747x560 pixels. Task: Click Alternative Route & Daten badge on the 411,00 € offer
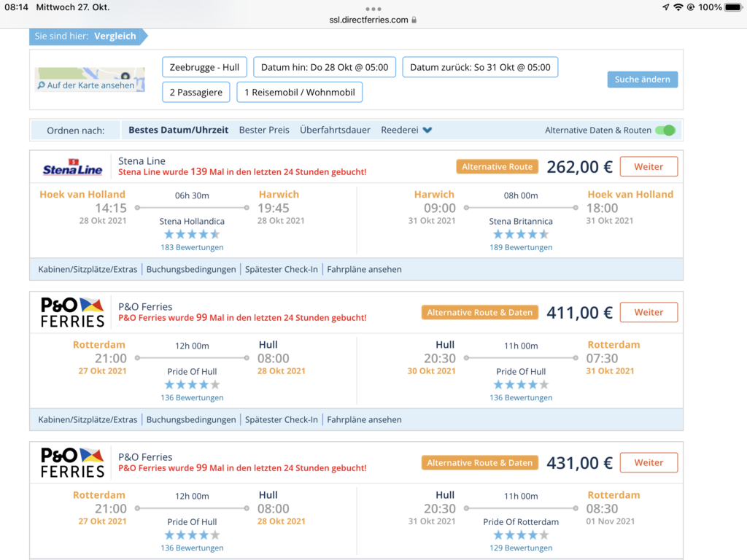click(480, 312)
